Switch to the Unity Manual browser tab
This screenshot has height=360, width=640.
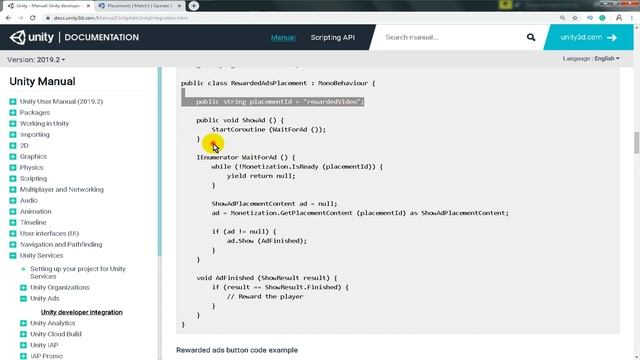click(48, 6)
